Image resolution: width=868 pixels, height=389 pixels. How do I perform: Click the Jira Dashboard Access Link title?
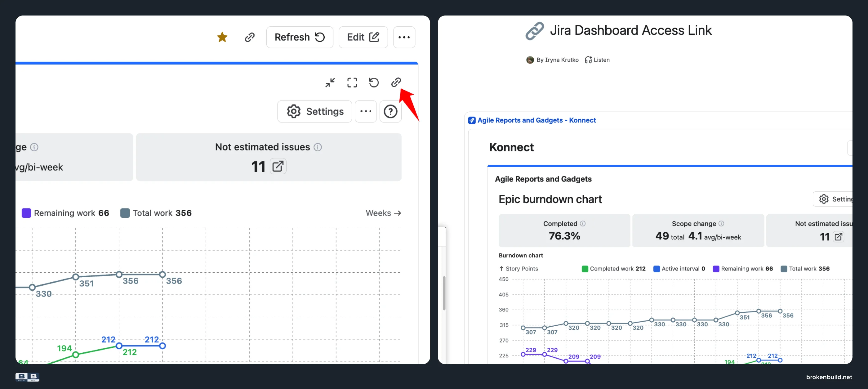pyautogui.click(x=631, y=30)
